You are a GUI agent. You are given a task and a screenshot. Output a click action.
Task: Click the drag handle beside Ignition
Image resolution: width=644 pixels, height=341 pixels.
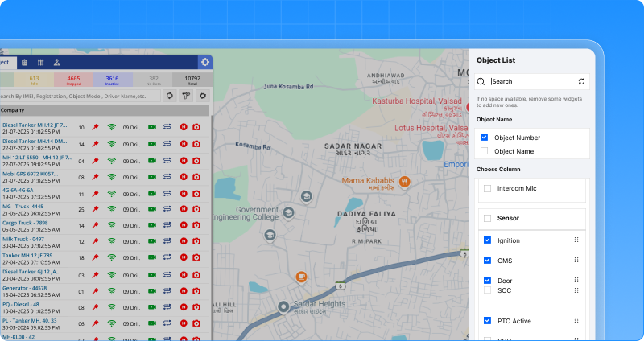tap(576, 240)
